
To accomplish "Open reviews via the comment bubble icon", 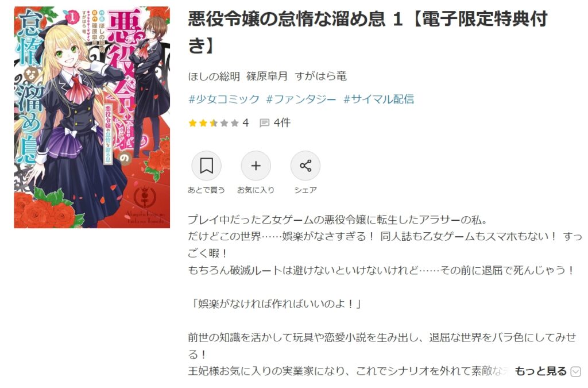I will coord(264,122).
